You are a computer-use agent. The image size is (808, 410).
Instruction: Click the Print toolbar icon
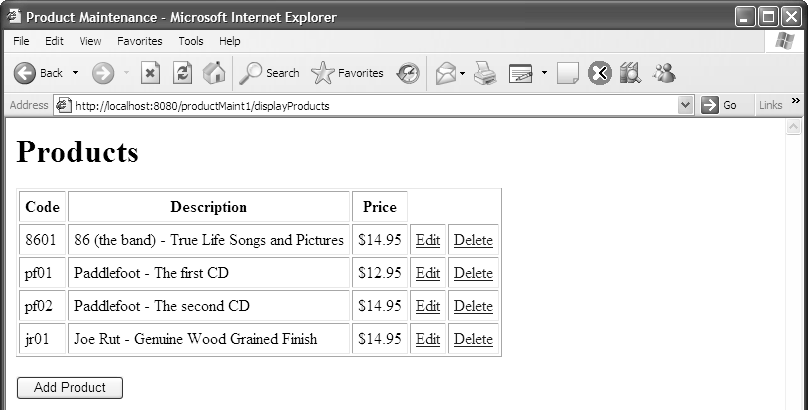click(485, 73)
